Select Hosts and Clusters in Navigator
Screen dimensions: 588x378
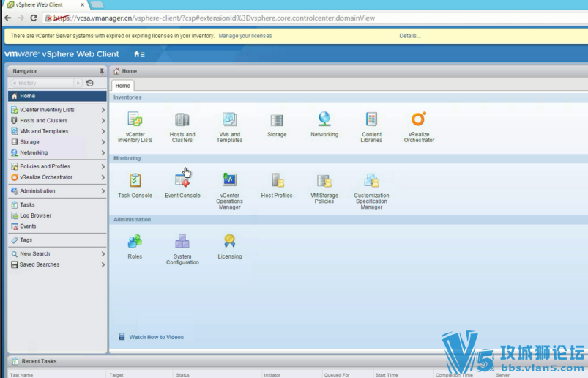click(43, 120)
